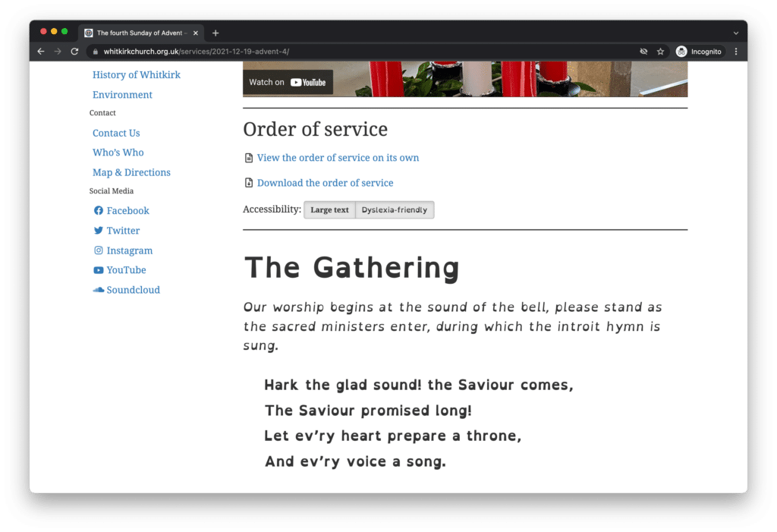Open Map & Directions link

click(131, 172)
